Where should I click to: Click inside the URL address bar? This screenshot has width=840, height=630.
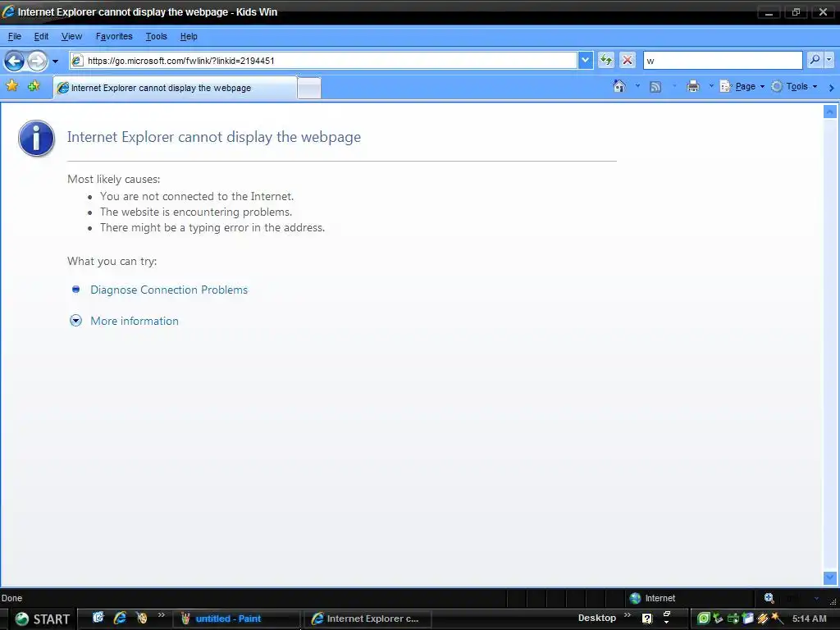pos(323,61)
